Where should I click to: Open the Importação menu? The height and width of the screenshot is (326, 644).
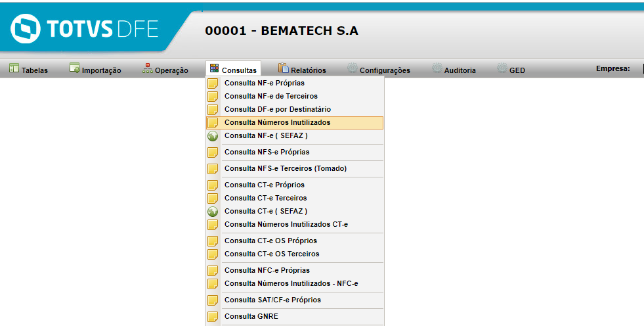95,68
